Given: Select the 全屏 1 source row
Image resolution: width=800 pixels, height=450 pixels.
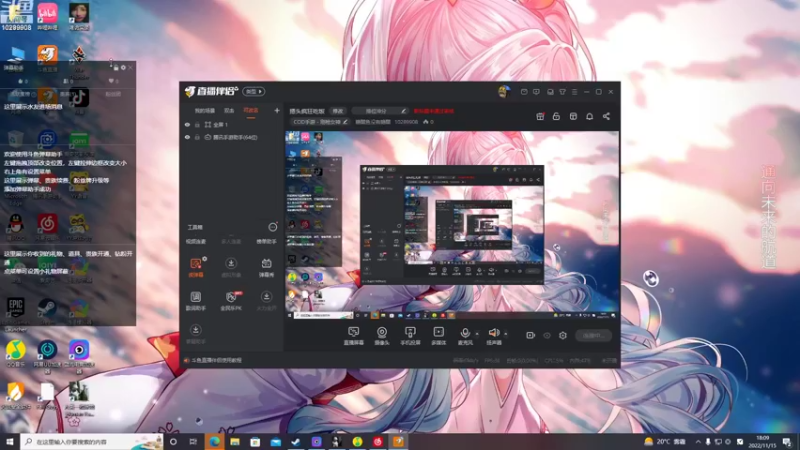Looking at the screenshot, I should pyautogui.click(x=232, y=124).
